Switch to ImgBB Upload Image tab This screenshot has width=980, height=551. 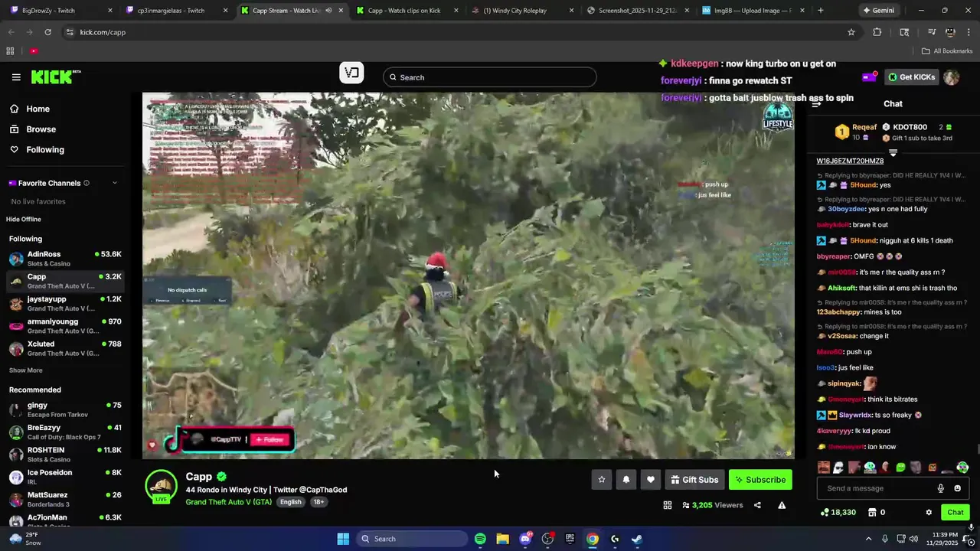point(754,11)
